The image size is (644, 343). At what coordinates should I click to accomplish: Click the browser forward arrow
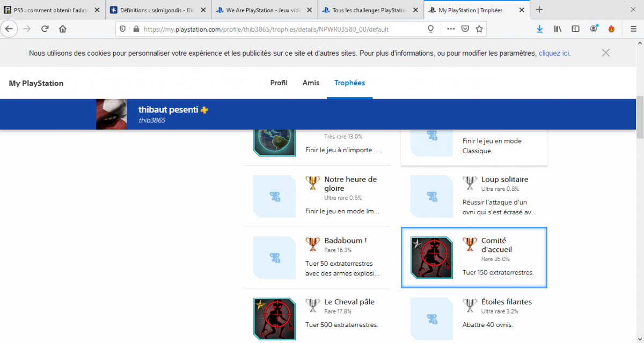pyautogui.click(x=27, y=29)
